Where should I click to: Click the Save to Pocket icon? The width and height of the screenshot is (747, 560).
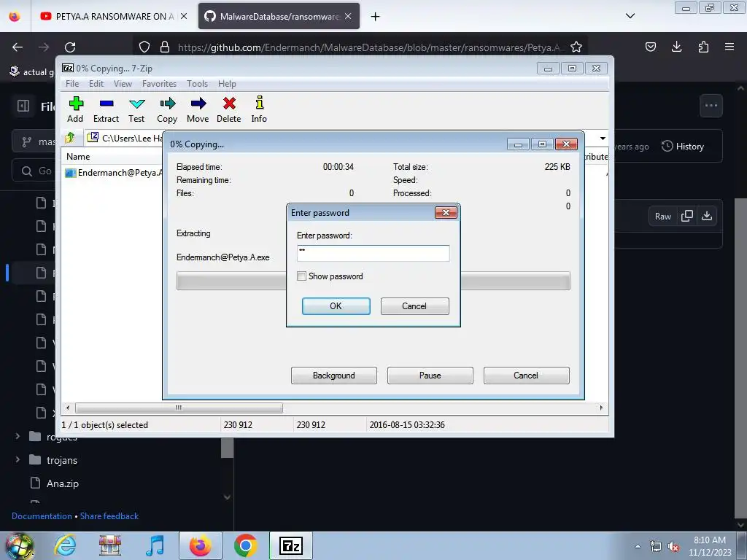(x=651, y=47)
